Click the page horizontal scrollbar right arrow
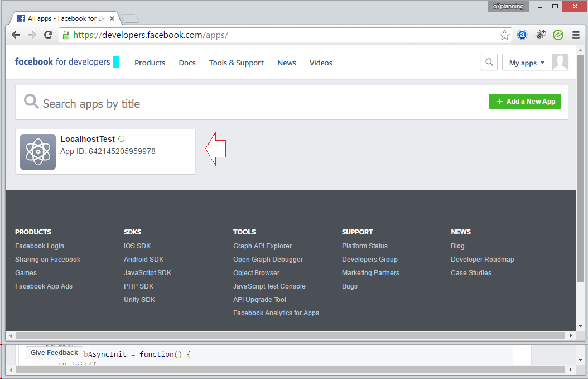Image resolution: width=588 pixels, height=379 pixels. coord(570,335)
